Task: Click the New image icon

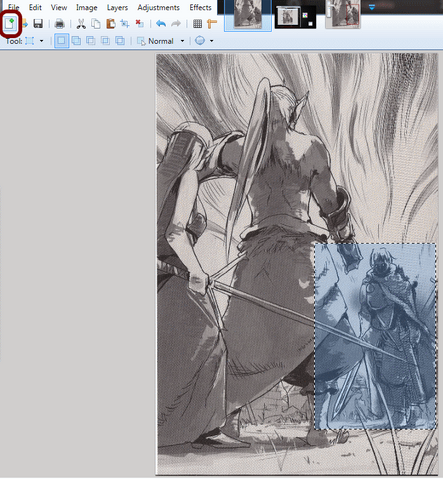Action: 10,24
